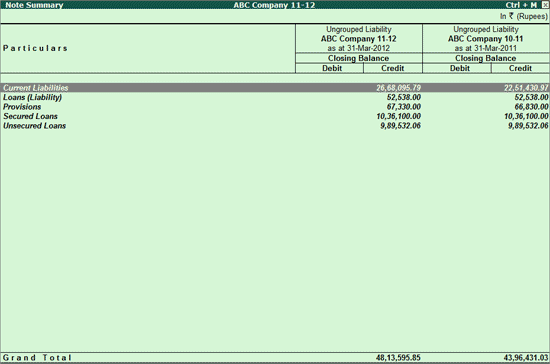Select the Current Liabilities row
550x364 pixels.
point(275,88)
